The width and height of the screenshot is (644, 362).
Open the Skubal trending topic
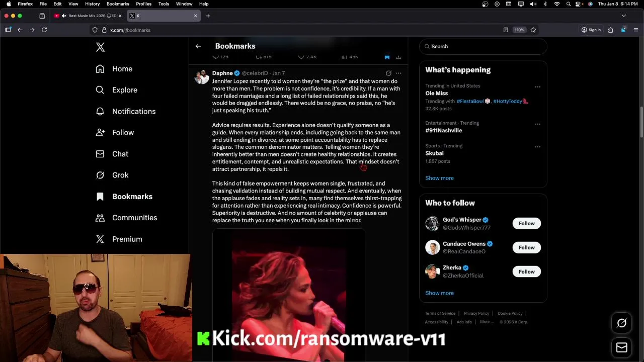434,153
